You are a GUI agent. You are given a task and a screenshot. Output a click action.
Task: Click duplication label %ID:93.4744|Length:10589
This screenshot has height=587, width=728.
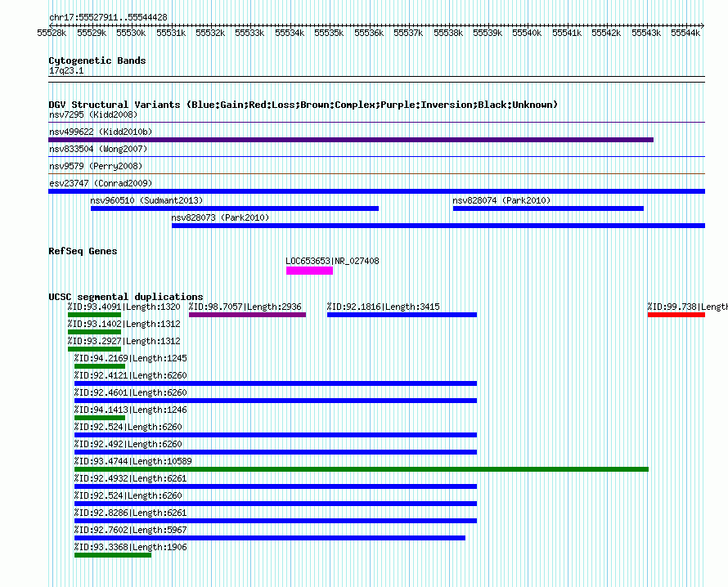pos(133,461)
